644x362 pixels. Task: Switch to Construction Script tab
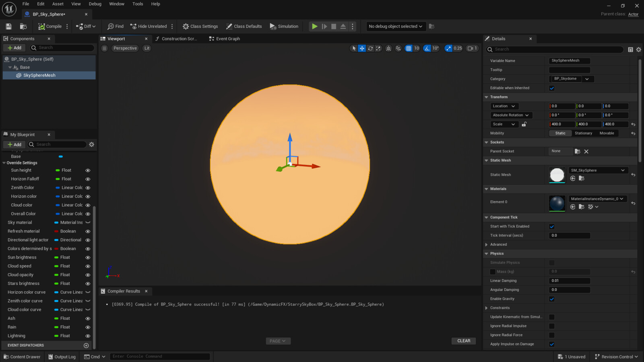coord(176,39)
